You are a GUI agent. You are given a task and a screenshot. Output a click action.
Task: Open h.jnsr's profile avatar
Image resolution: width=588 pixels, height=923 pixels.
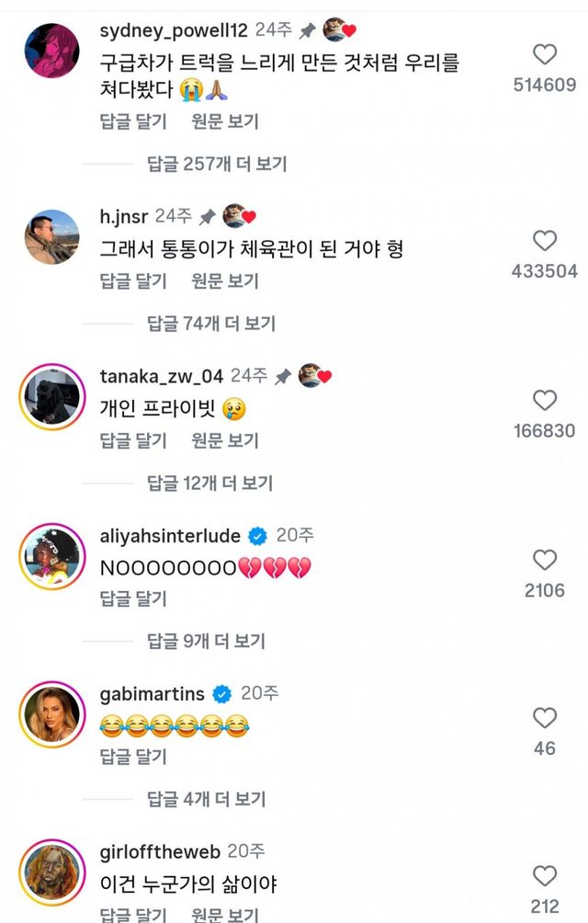pyautogui.click(x=51, y=237)
